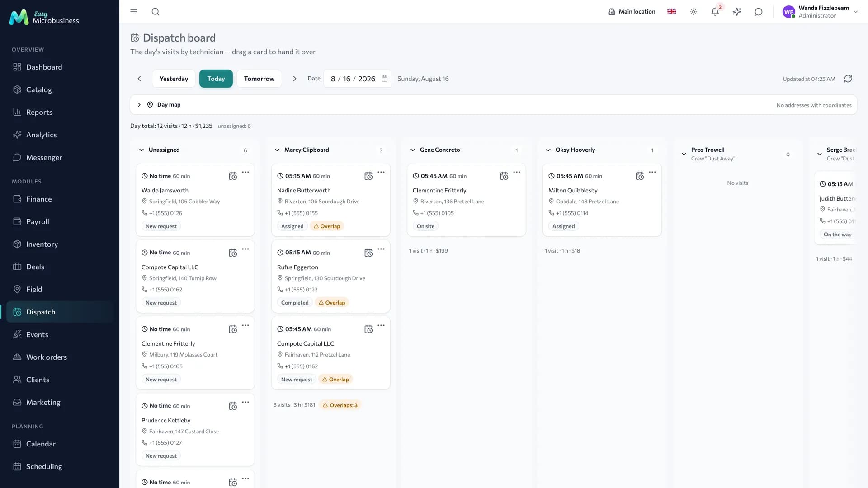Viewport: 868px width, 488px height.
Task: Open more options for Rufus Eggerton card
Action: [381, 249]
